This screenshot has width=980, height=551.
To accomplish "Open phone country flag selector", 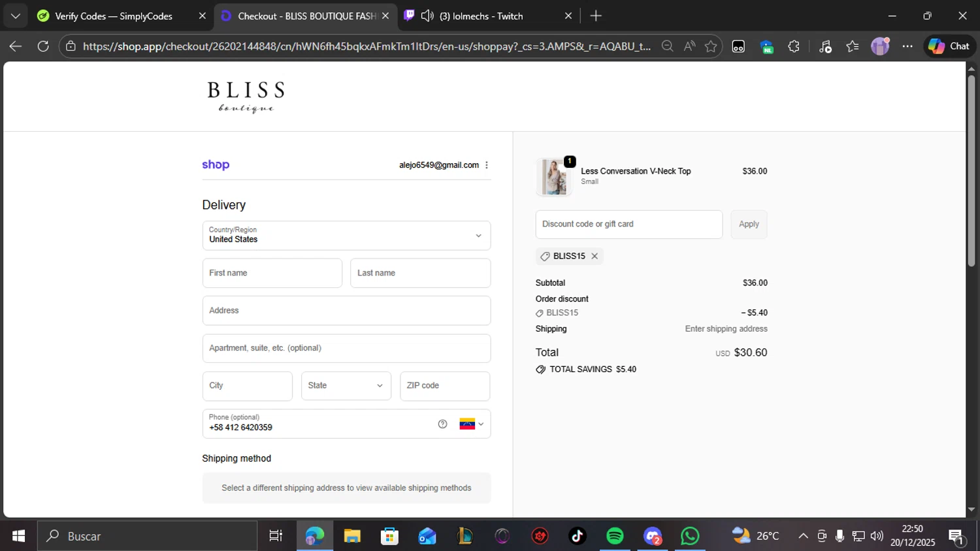I will [x=472, y=424].
